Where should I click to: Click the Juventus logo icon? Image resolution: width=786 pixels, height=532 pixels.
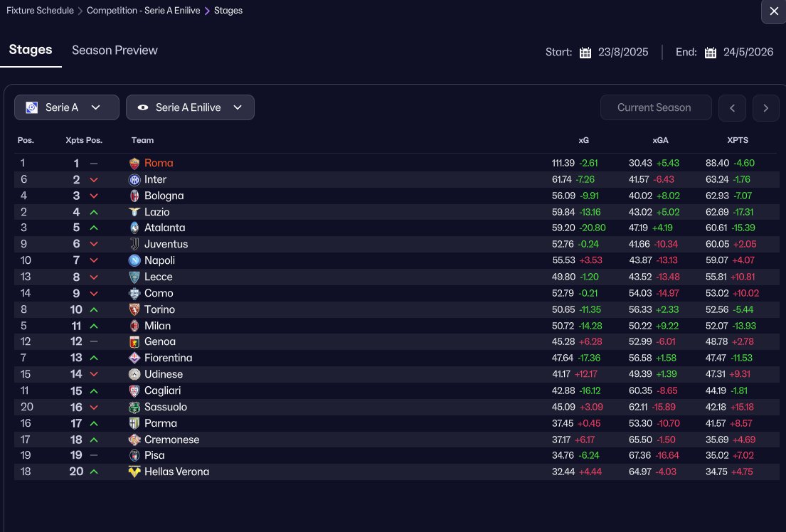coord(134,244)
